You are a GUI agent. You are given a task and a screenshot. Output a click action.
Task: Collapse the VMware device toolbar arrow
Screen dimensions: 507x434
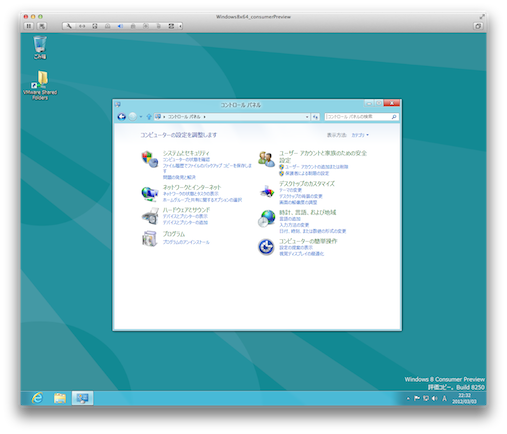click(181, 26)
